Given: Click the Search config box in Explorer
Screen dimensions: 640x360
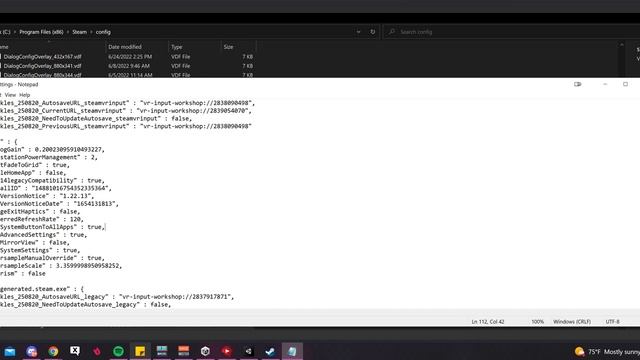Looking at the screenshot, I should coord(510,32).
